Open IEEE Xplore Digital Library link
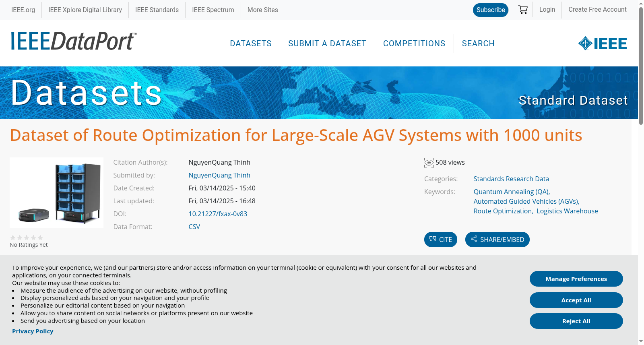Image resolution: width=644 pixels, height=345 pixels. tap(85, 10)
